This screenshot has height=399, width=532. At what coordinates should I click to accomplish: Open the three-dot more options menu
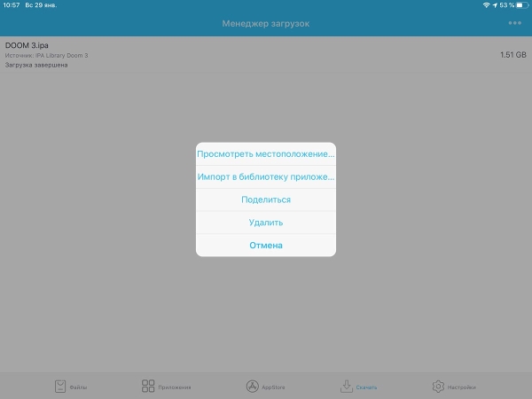515,23
